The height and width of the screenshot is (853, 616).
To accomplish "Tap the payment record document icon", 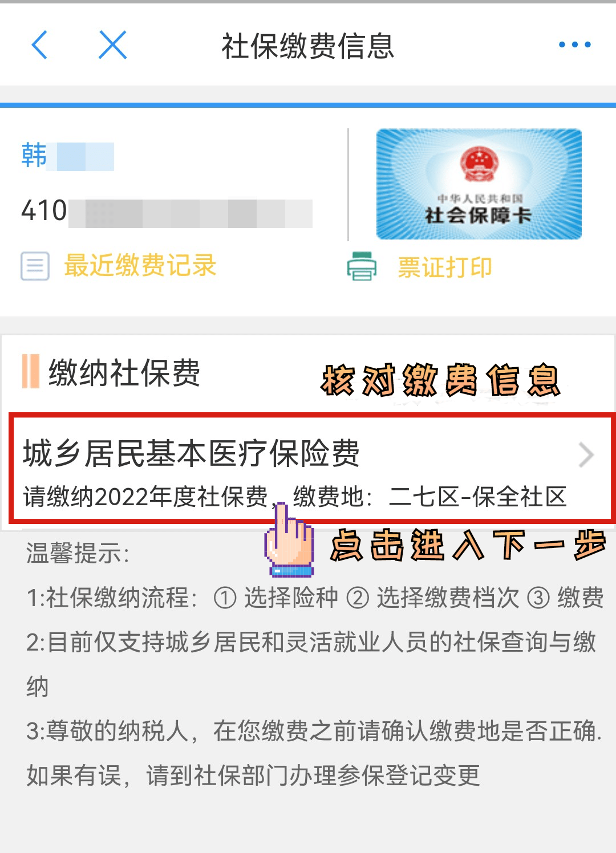I will pyautogui.click(x=35, y=266).
